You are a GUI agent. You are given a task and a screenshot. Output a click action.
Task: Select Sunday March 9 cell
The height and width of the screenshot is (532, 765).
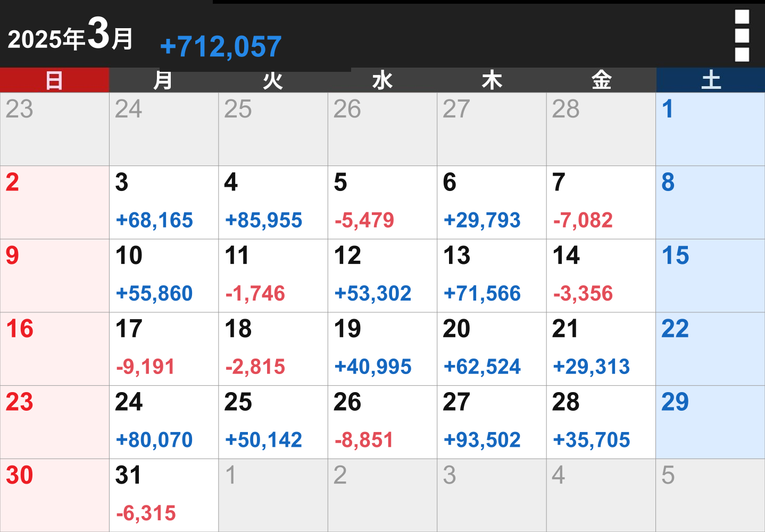(54, 276)
